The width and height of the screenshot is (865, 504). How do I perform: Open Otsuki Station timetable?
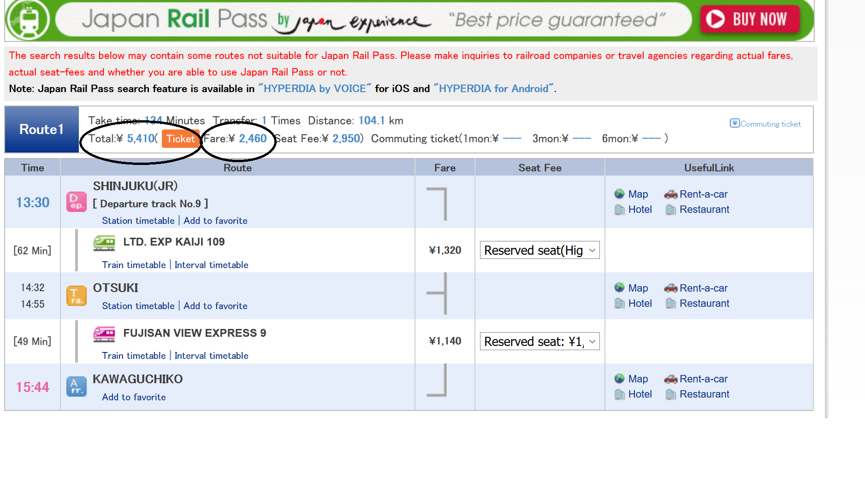tap(138, 306)
